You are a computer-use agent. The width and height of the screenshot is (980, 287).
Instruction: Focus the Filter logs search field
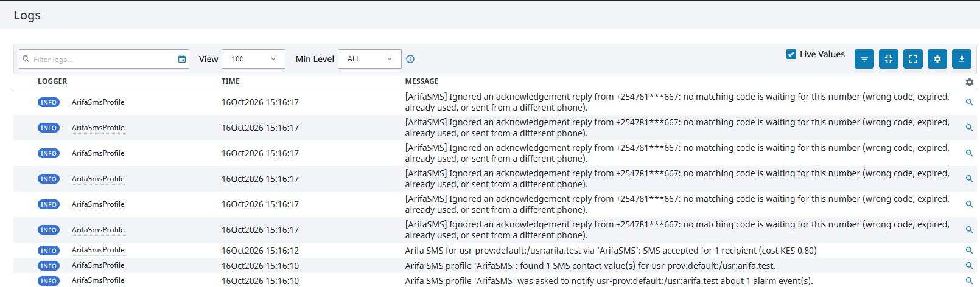point(103,59)
